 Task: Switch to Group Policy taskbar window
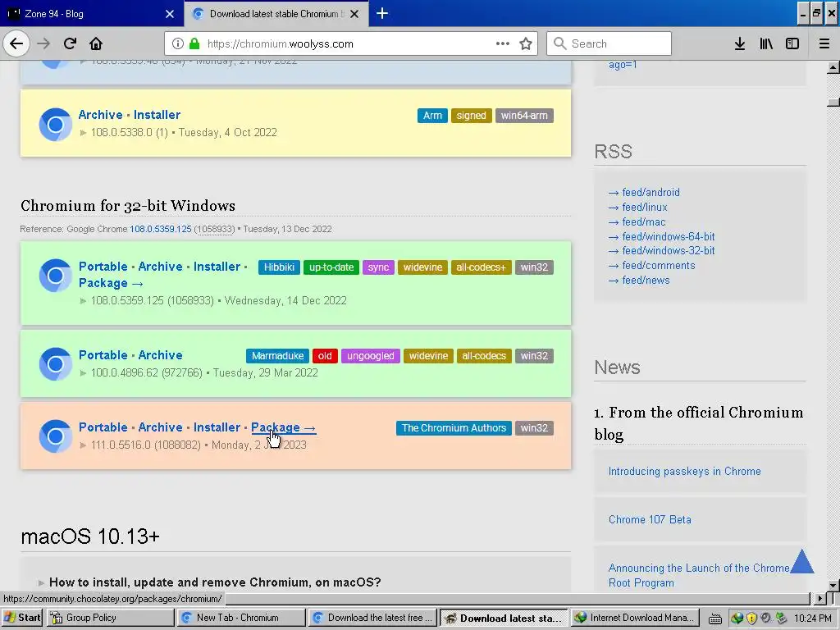110,618
